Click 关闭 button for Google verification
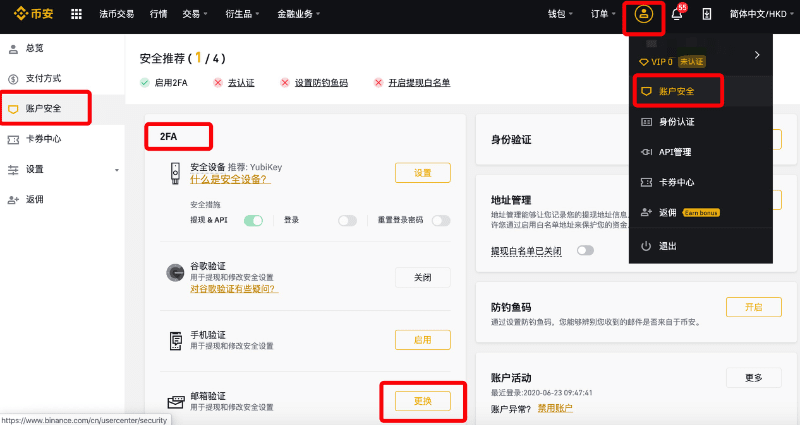800x425 pixels. point(423,278)
